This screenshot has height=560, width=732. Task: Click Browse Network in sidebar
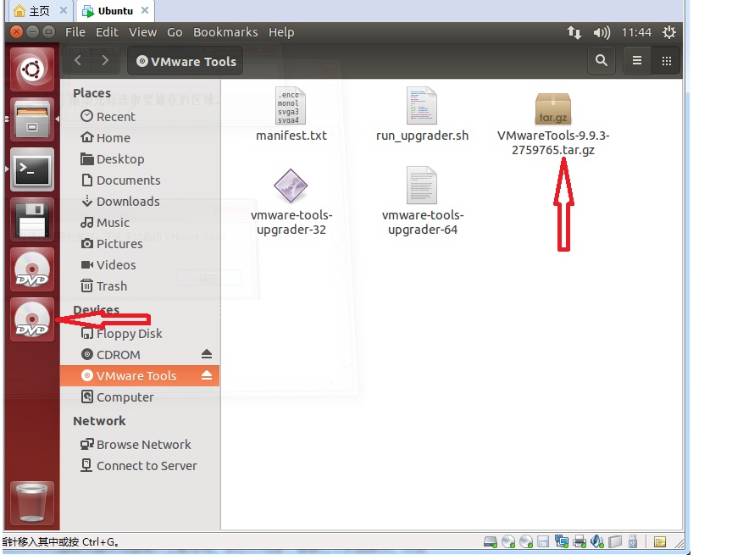[x=140, y=444]
